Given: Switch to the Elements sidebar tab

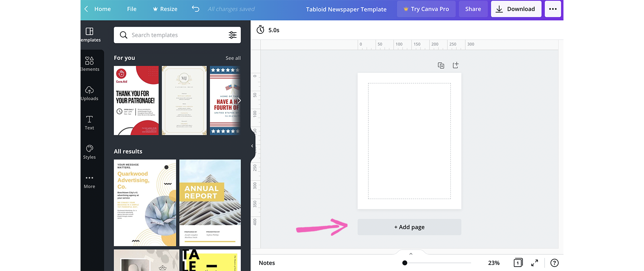Looking at the screenshot, I should click(x=89, y=64).
